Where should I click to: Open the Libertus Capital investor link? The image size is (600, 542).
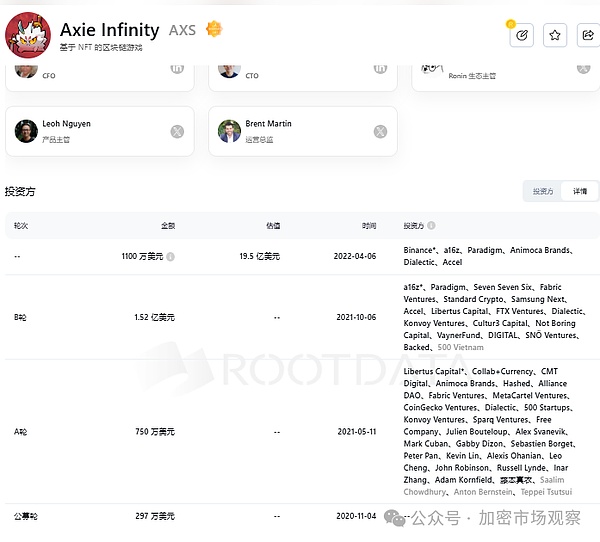tap(432, 372)
